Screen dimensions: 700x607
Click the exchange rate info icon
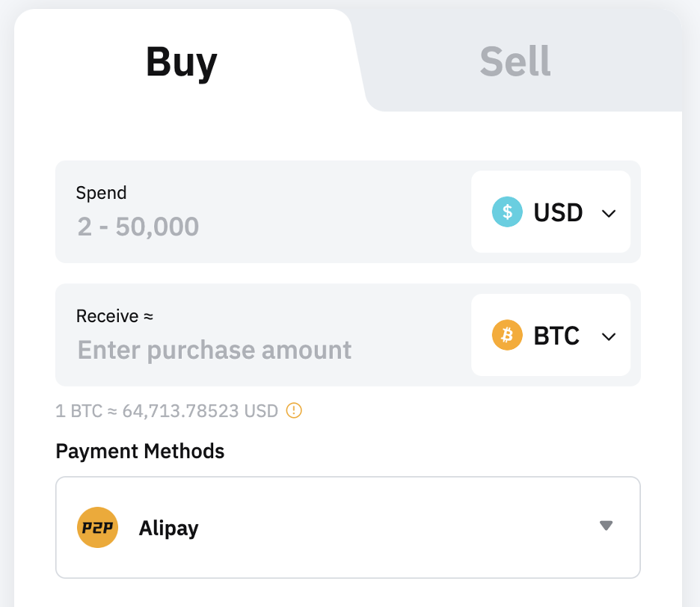295,410
